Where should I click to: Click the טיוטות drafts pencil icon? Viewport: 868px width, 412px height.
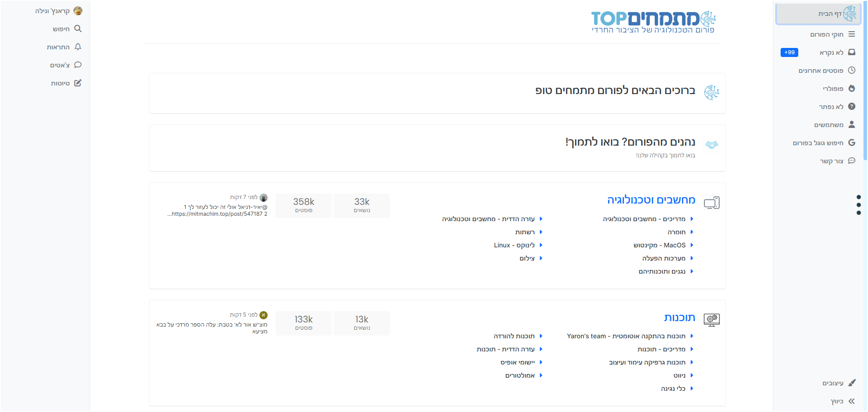[x=77, y=83]
